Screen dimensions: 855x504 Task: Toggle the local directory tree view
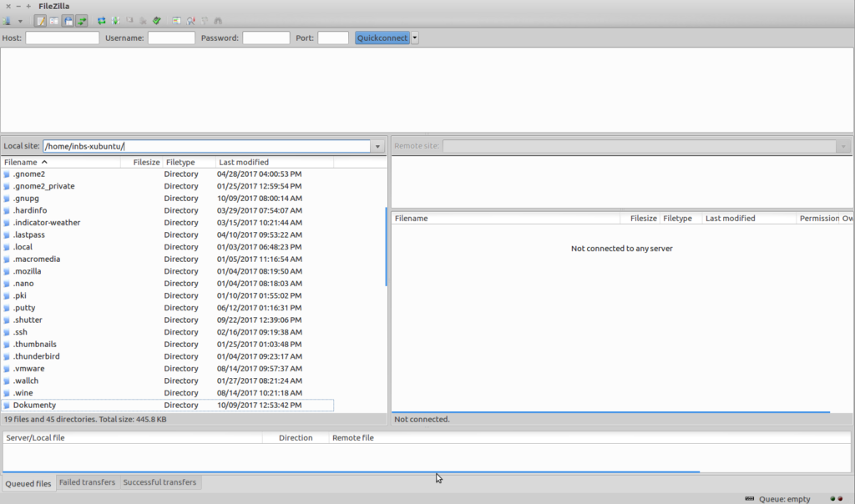(54, 21)
